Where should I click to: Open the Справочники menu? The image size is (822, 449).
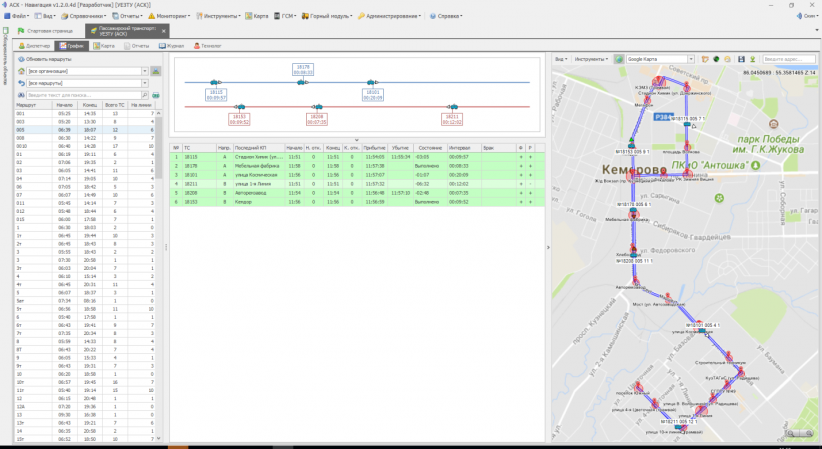83,16
